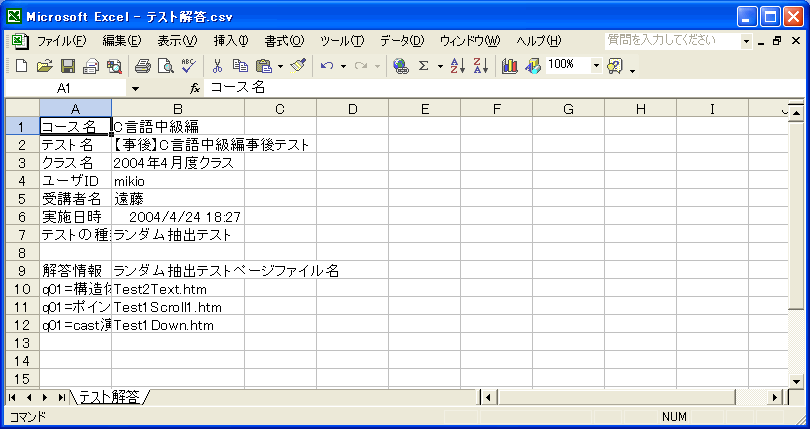Click the vertical scrollbar down arrow

796,381
